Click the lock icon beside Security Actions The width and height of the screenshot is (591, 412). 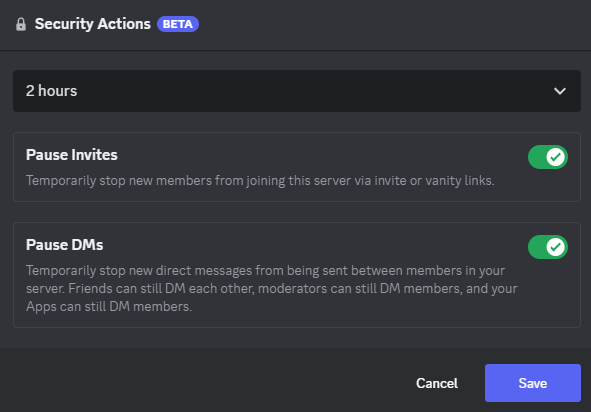point(21,24)
